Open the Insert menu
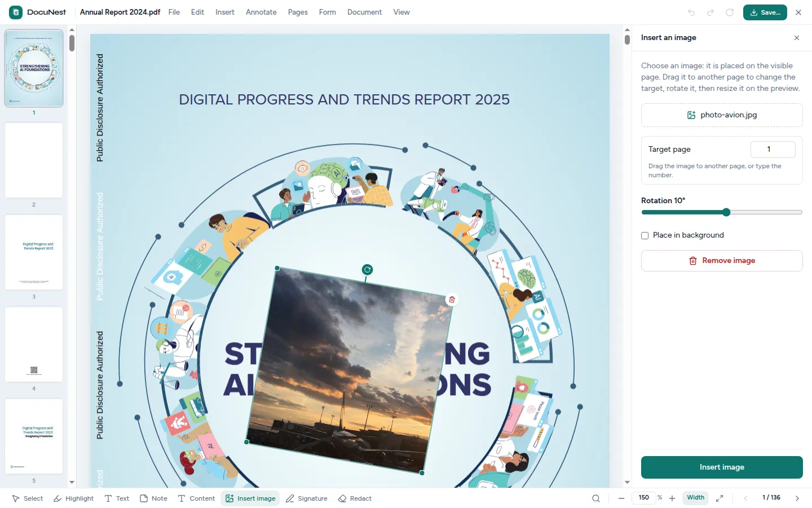Viewport: 812px width, 508px height. (224, 12)
